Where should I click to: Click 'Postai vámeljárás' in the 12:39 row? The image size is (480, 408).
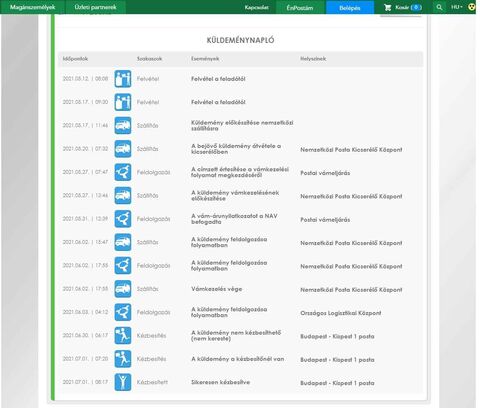tap(325, 220)
